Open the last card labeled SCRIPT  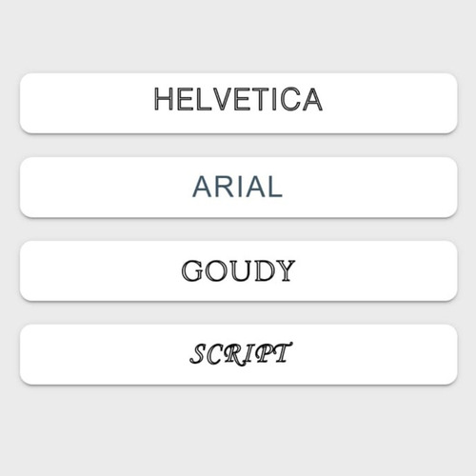coord(238,354)
